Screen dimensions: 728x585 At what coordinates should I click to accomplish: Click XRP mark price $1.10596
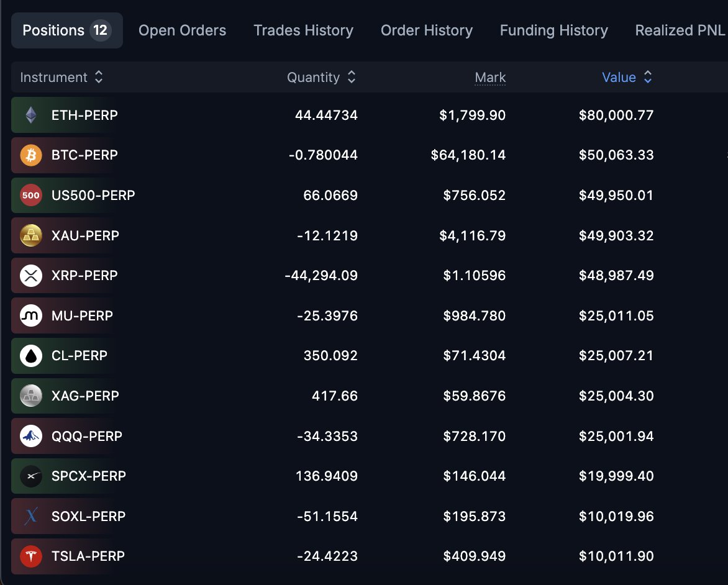tap(475, 275)
